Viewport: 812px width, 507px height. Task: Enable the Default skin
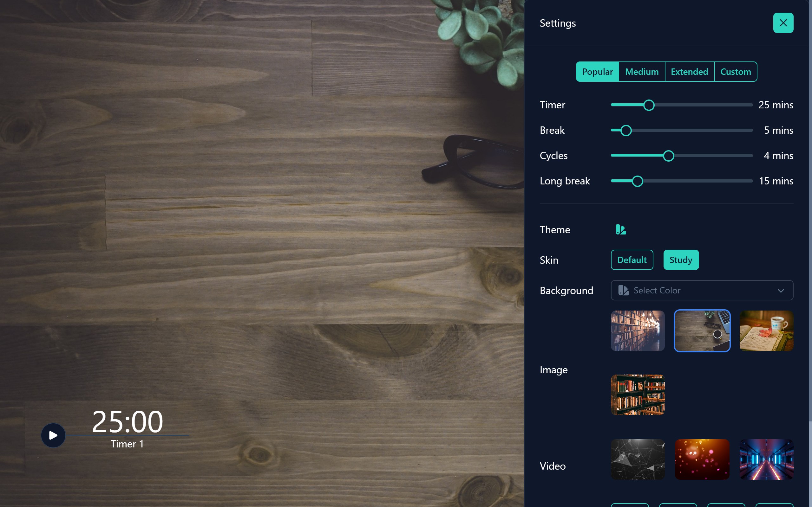(x=632, y=260)
